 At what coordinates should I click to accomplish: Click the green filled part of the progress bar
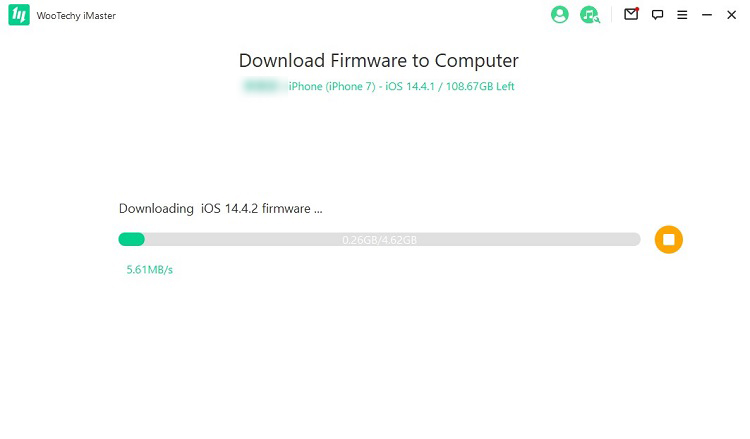pos(132,239)
